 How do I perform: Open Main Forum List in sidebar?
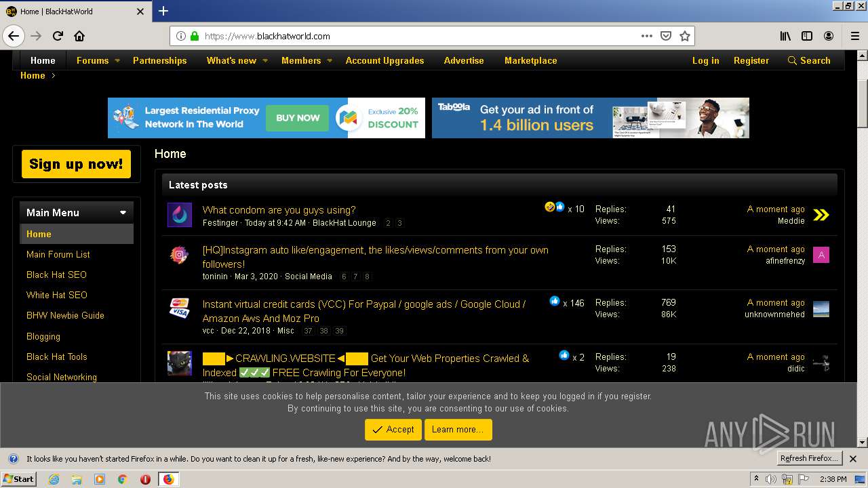click(58, 254)
